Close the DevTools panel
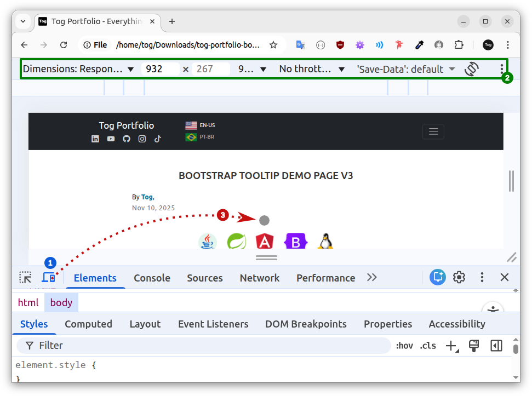The height and width of the screenshot is (396, 532). click(x=505, y=277)
